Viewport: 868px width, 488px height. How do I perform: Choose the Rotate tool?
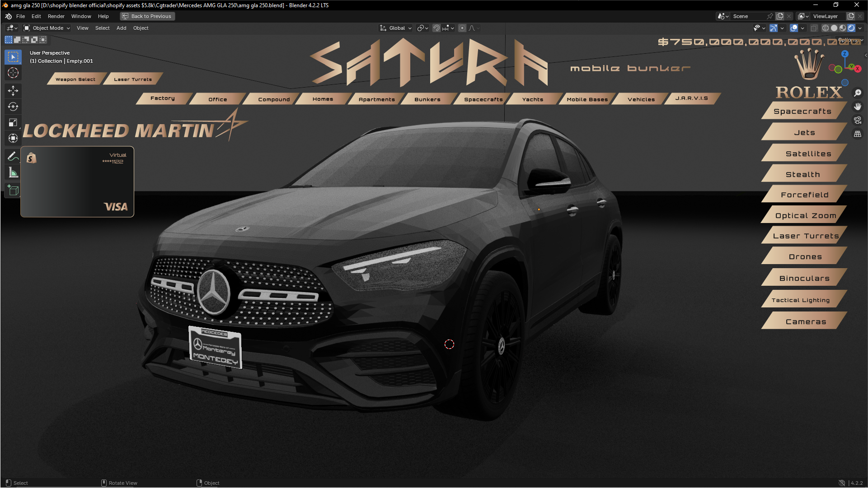pyautogui.click(x=13, y=107)
